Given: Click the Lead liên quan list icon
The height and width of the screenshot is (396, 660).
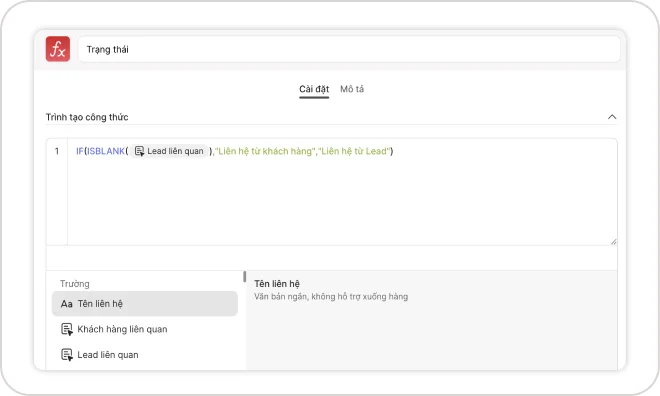Looking at the screenshot, I should coord(67,355).
